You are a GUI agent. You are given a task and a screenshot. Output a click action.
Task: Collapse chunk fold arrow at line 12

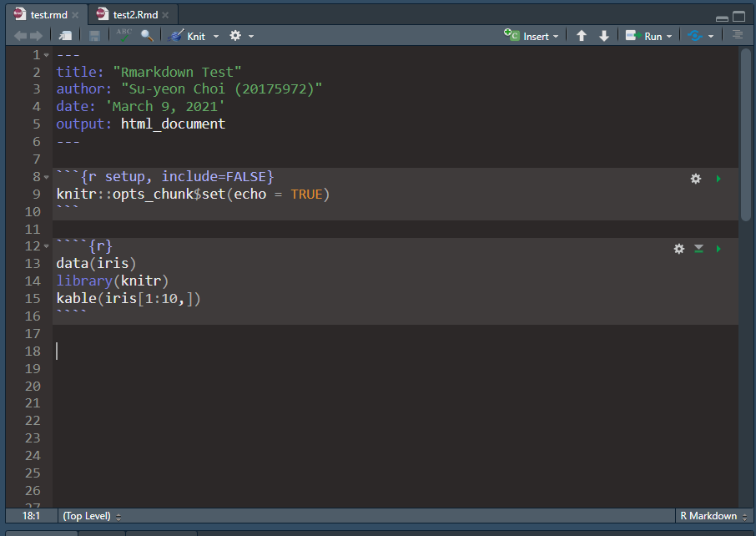pos(46,246)
